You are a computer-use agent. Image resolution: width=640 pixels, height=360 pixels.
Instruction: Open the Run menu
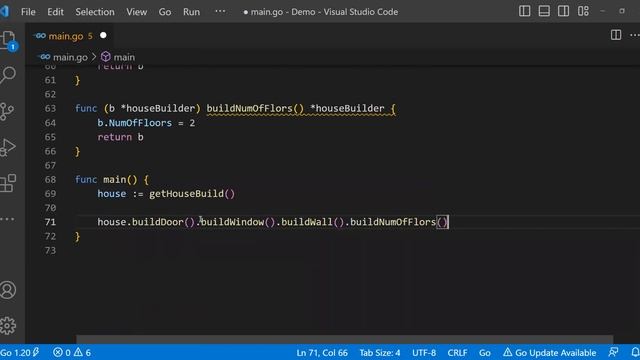[x=191, y=12]
